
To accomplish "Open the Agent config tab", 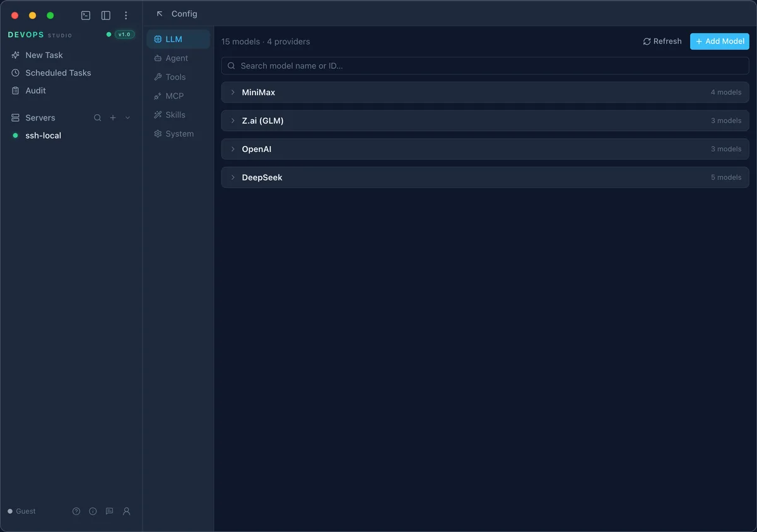I will tap(179, 58).
